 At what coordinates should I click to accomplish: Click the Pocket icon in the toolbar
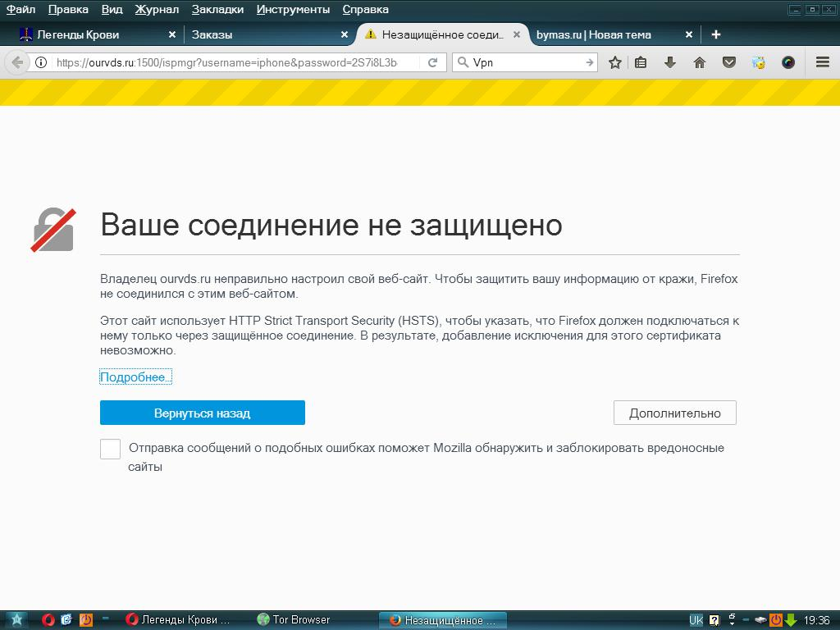[728, 62]
